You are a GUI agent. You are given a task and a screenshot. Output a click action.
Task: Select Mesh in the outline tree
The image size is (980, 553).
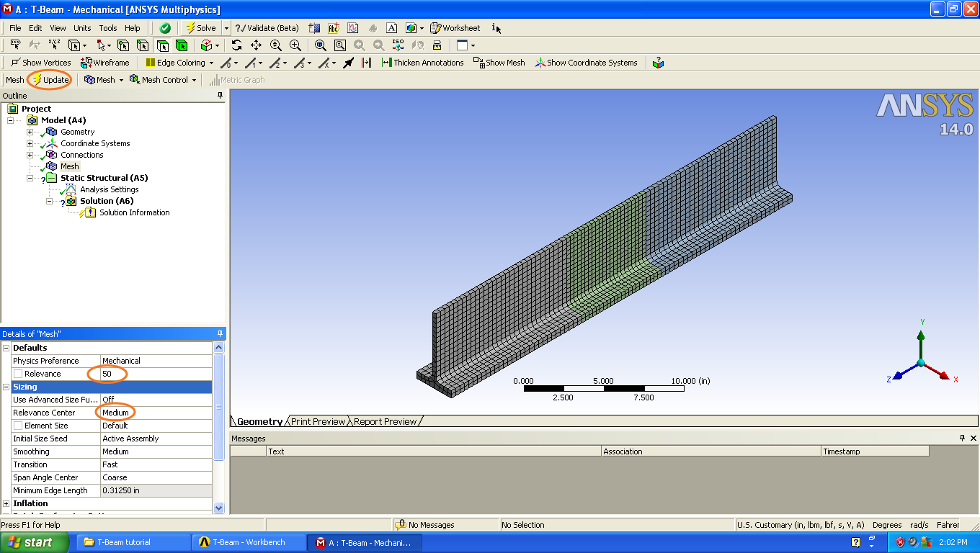69,166
